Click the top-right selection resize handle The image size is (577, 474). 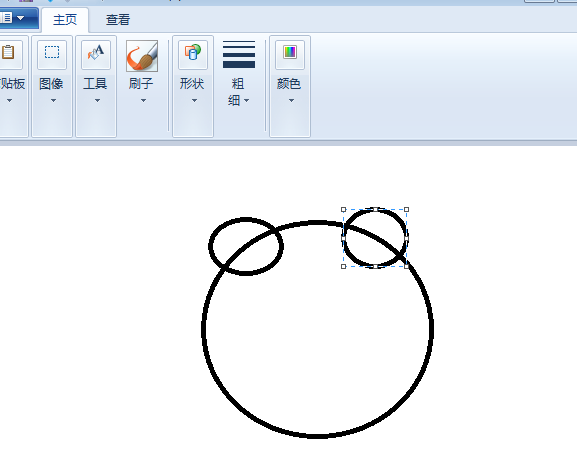tap(407, 209)
